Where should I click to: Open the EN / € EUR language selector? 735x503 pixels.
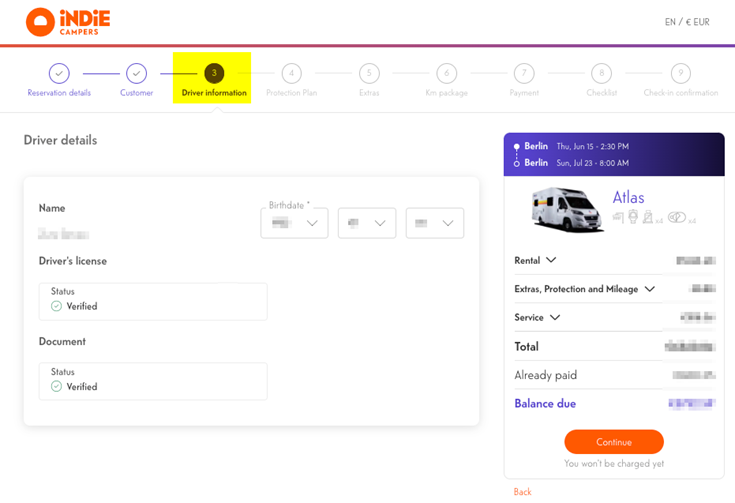click(686, 22)
